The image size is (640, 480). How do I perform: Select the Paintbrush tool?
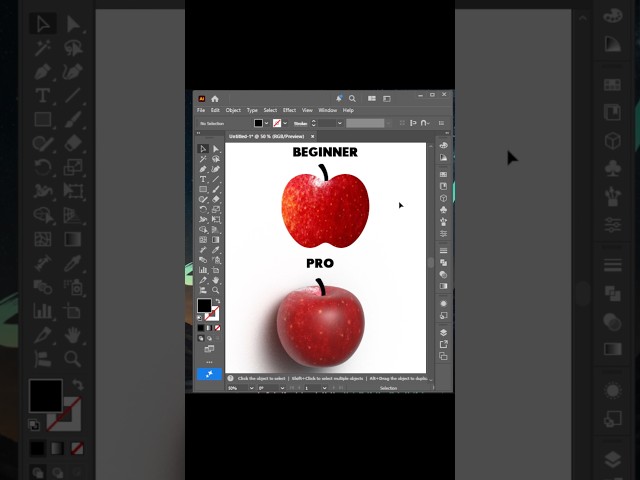pos(216,189)
